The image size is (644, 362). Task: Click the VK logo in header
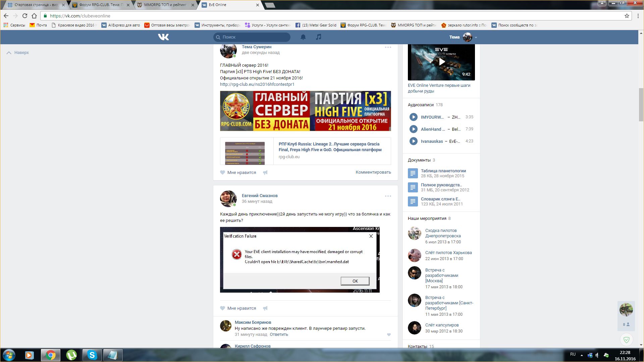point(163,37)
